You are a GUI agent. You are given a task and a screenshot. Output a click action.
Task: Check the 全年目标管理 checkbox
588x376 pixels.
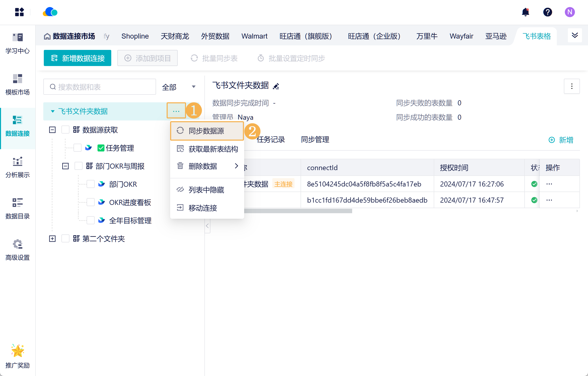coord(91,220)
